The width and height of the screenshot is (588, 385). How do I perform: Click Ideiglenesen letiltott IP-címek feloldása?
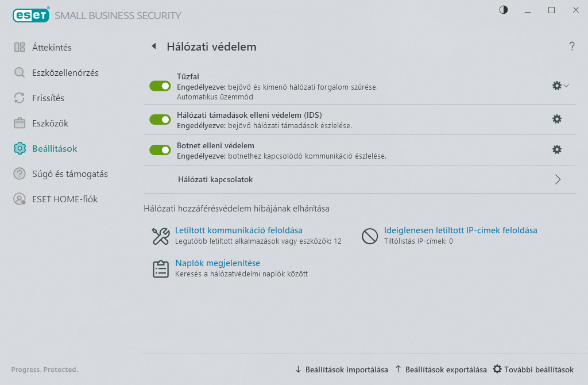pos(461,230)
